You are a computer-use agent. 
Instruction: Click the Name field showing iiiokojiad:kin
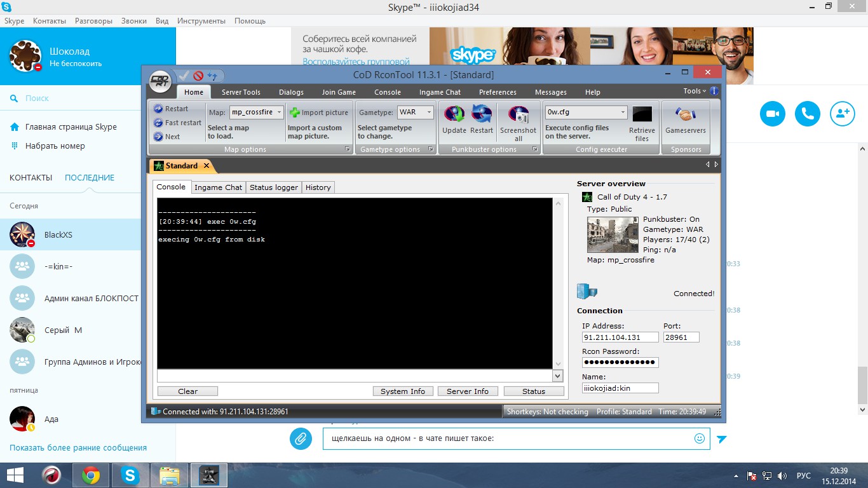620,388
